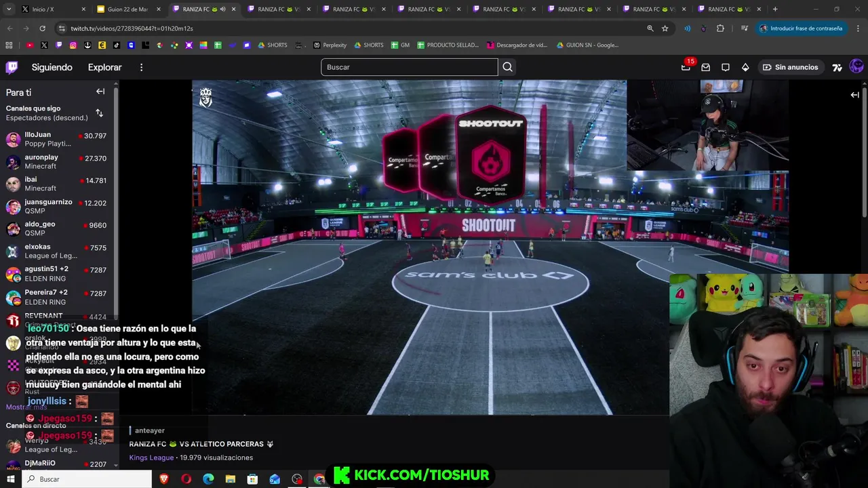Viewport: 868px width, 488px height.
Task: Open the X bookmark icon
Action: click(44, 45)
